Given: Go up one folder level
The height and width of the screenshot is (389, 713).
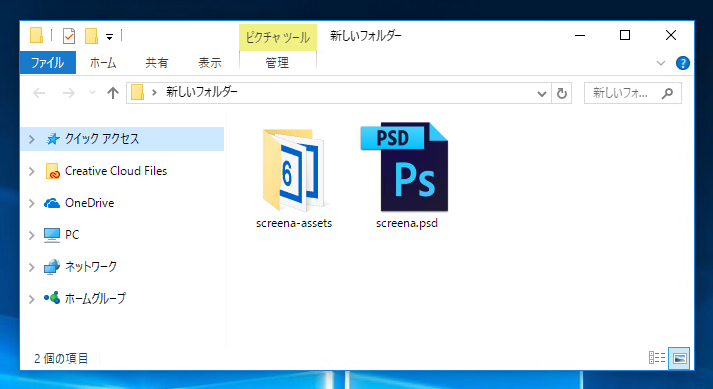Looking at the screenshot, I should [113, 93].
